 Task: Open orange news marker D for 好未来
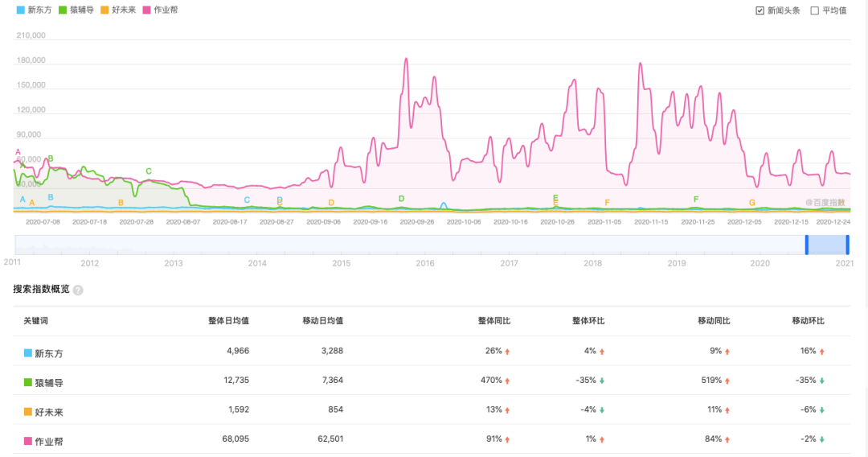point(331,203)
